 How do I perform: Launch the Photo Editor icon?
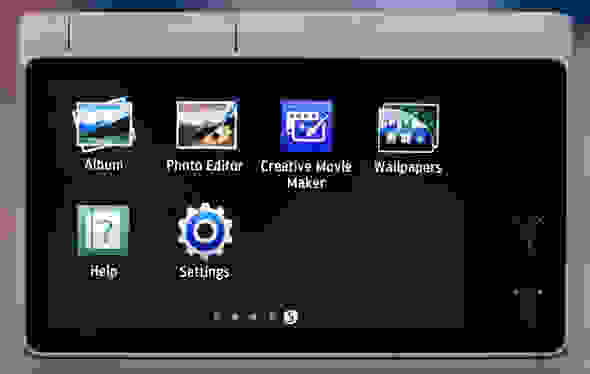tap(207, 124)
